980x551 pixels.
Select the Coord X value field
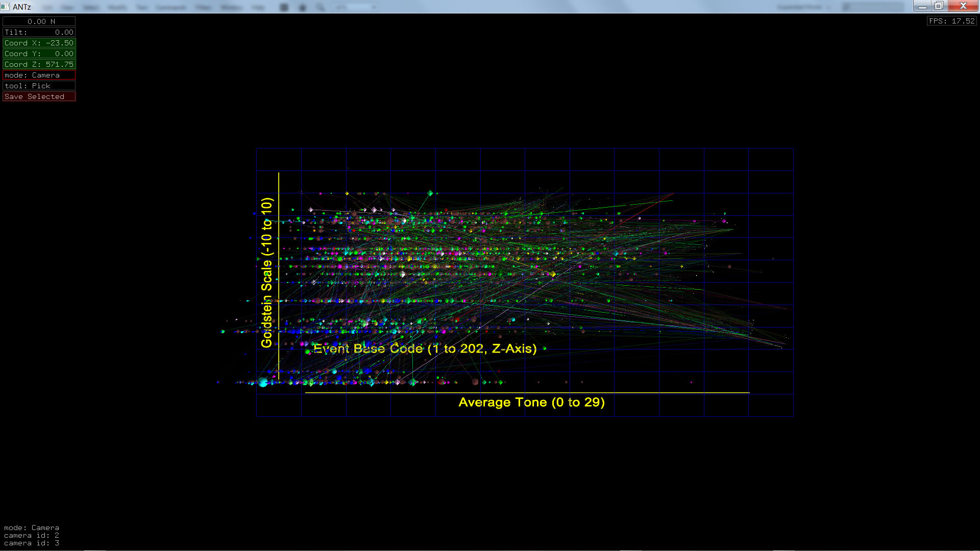[x=39, y=43]
